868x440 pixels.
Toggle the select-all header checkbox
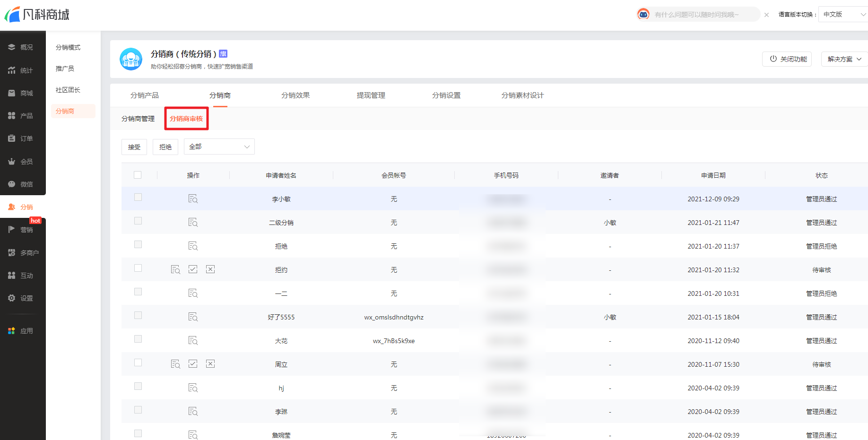click(x=138, y=175)
